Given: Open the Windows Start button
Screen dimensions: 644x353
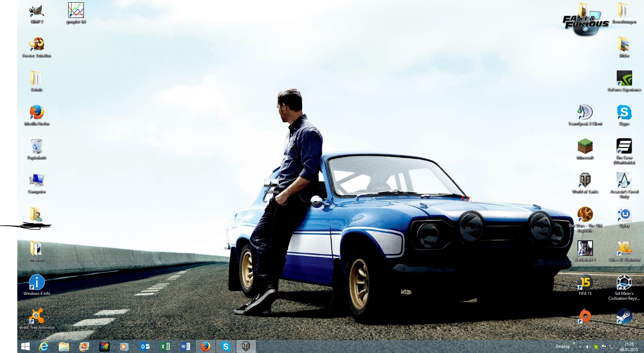Looking at the screenshot, I should click(x=25, y=346).
